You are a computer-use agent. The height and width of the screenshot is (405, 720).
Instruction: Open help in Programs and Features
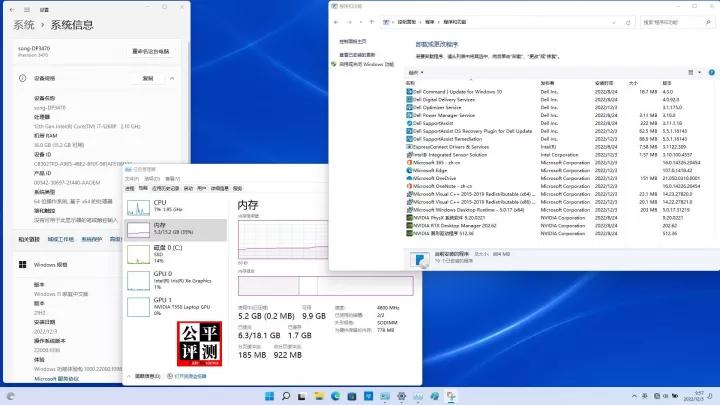711,73
